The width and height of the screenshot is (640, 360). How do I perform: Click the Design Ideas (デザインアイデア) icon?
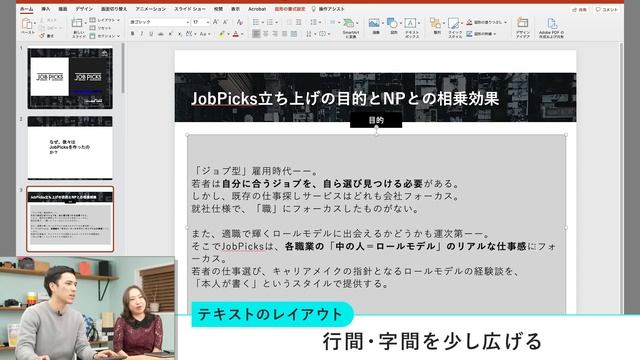(x=522, y=23)
